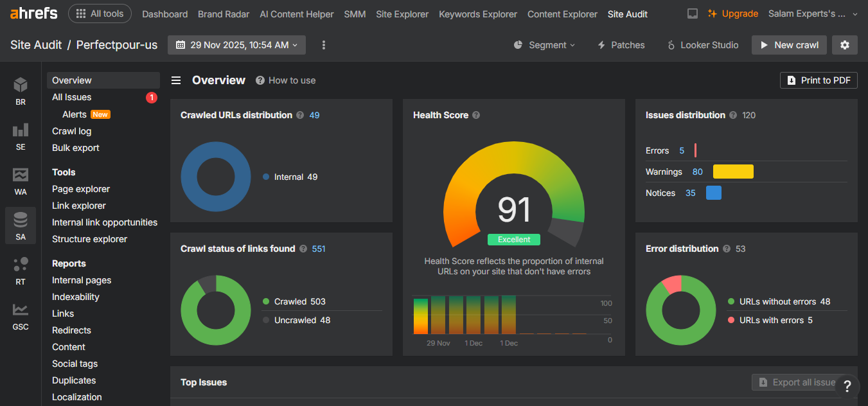This screenshot has height=406, width=868.
Task: Click the blue Notices bar
Action: click(x=714, y=193)
